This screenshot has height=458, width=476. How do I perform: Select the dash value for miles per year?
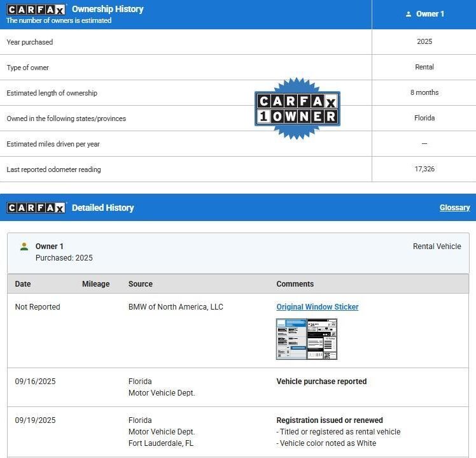tap(424, 143)
